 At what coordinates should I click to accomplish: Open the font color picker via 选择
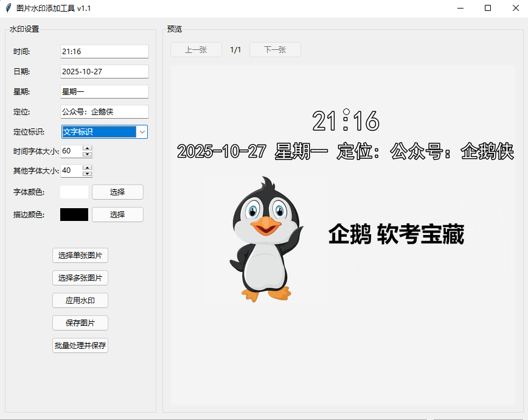(x=117, y=192)
